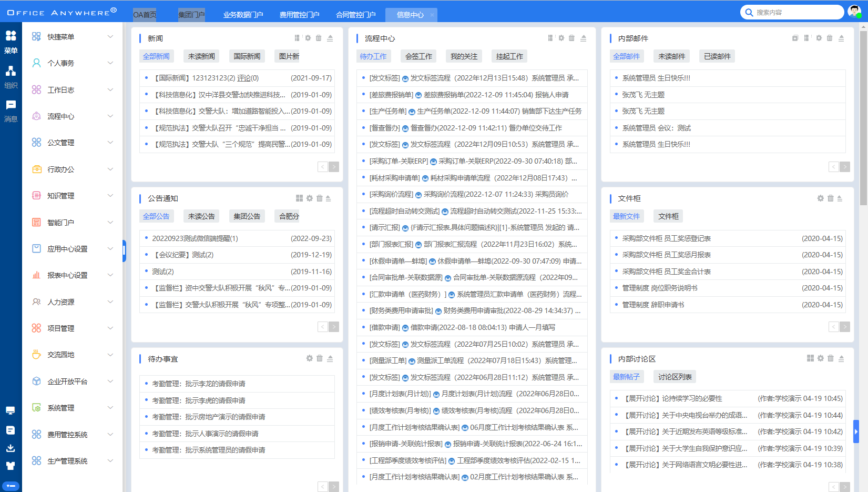Select the 国际新闻 filter tab

[247, 56]
